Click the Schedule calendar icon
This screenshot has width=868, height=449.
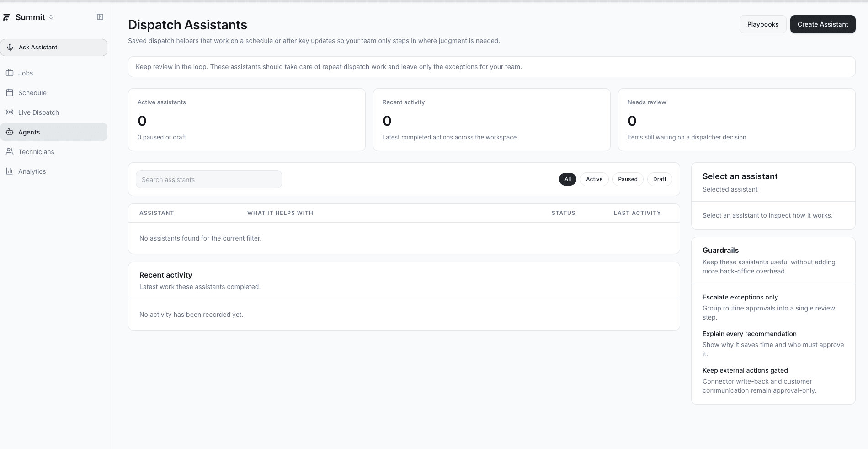(10, 92)
